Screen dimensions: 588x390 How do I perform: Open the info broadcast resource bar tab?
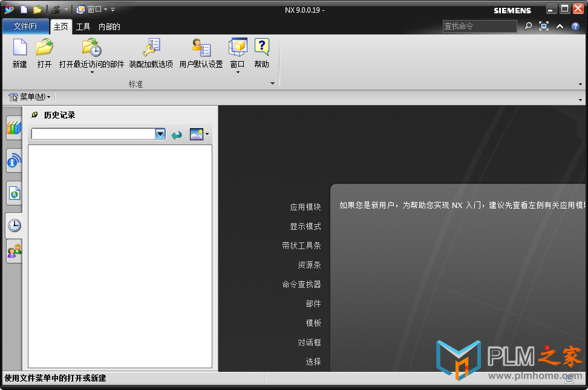[x=15, y=160]
